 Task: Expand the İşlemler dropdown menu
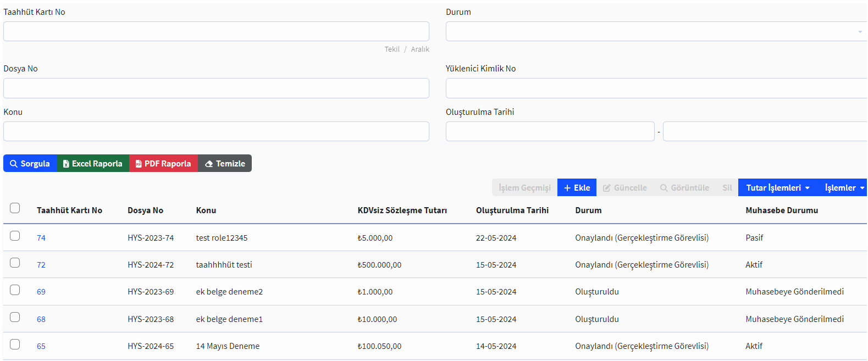[844, 188]
